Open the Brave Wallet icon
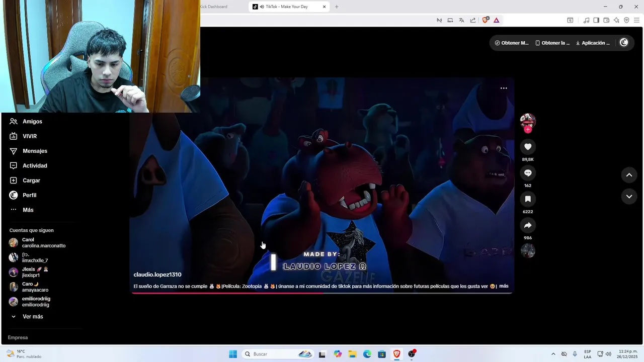Image resolution: width=644 pixels, height=362 pixels. [x=606, y=20]
